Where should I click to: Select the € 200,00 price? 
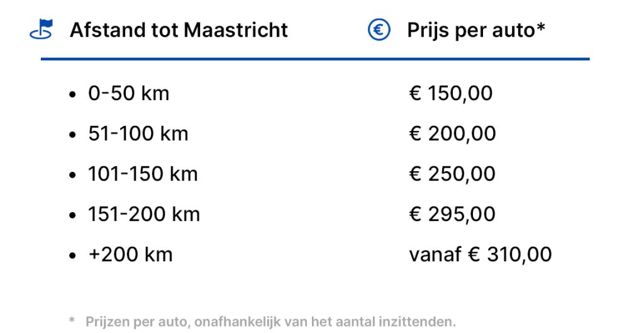coord(452,134)
